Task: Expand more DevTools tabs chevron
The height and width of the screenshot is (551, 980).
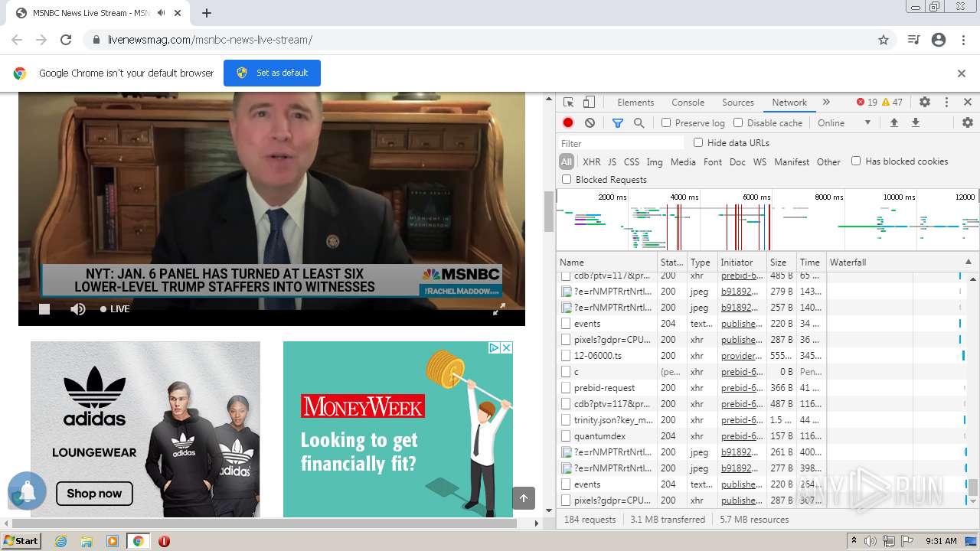Action: pyautogui.click(x=826, y=102)
